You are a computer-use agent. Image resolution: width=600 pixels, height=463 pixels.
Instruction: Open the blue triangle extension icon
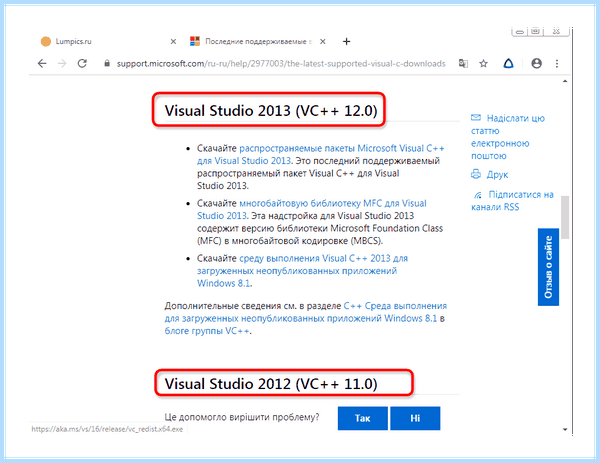pos(508,64)
